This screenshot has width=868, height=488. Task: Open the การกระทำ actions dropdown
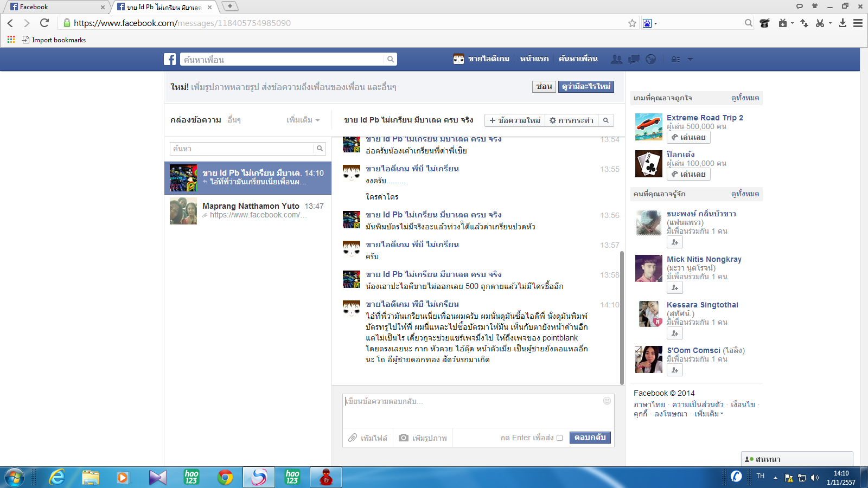point(571,120)
